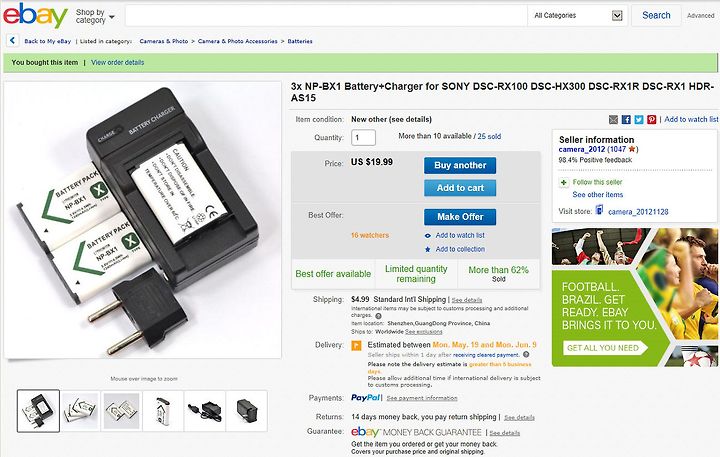This screenshot has width=720, height=457.
Task: Share item via email envelope icon
Action: pos(613,119)
